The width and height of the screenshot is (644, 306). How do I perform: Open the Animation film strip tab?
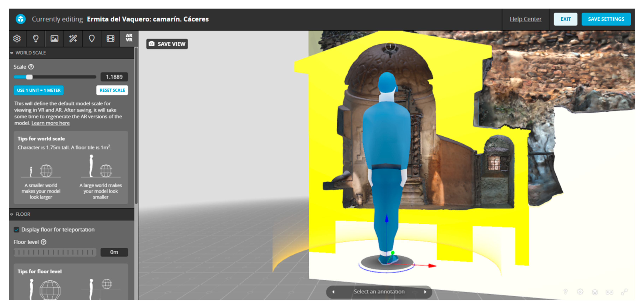[110, 38]
